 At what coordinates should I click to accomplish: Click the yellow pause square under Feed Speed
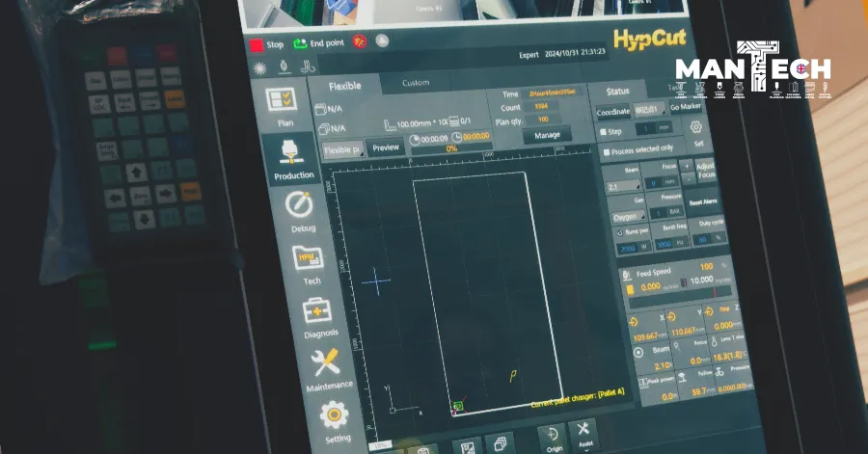[630, 289]
